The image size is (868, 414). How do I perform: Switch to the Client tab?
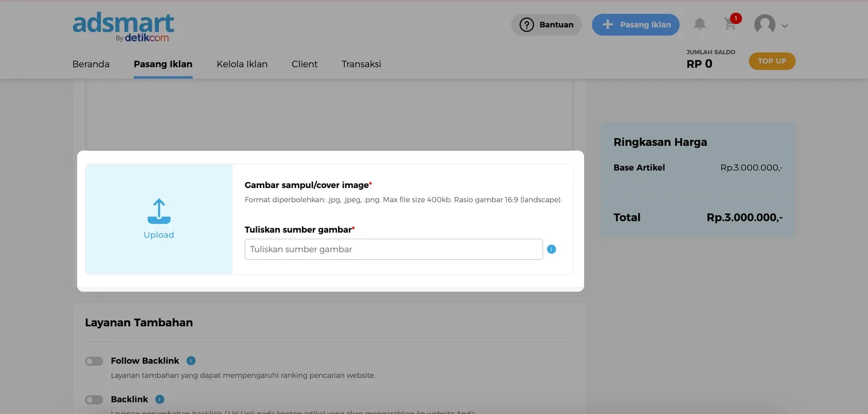coord(304,64)
